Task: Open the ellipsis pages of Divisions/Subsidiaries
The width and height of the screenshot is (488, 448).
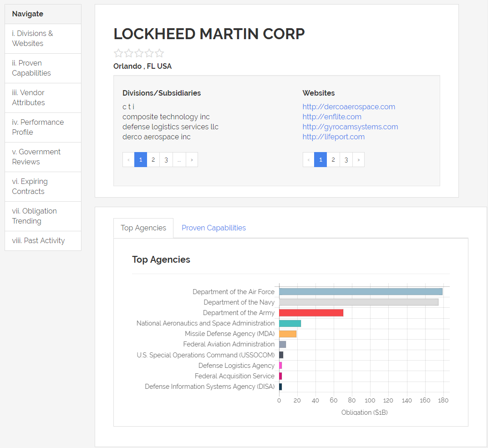Action: pos(179,160)
